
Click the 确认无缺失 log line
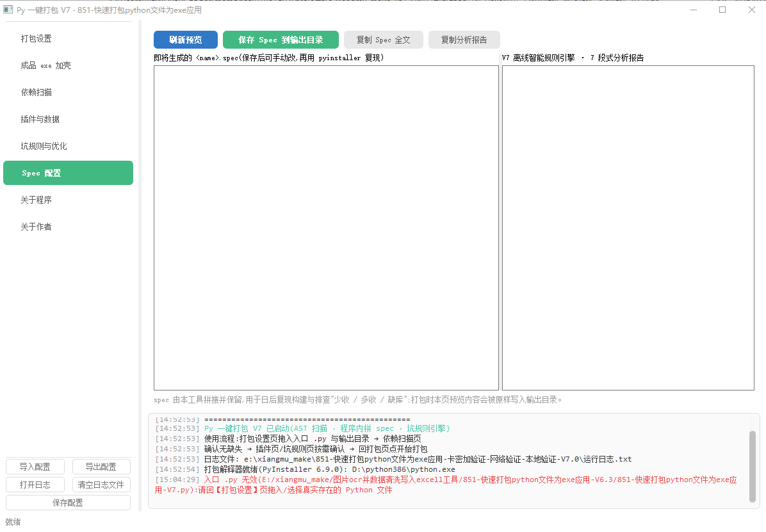tap(291, 449)
